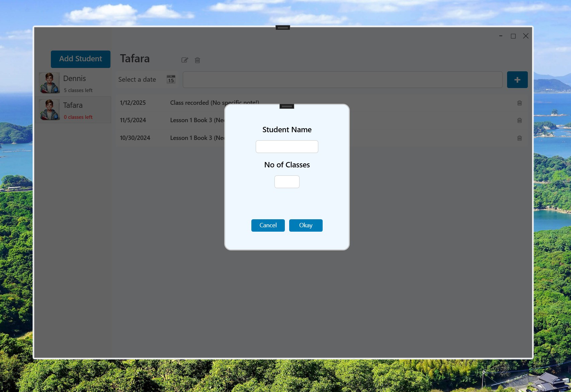Viewport: 571px width, 392px height.
Task: Focus the No of Classes field
Action: point(287,182)
